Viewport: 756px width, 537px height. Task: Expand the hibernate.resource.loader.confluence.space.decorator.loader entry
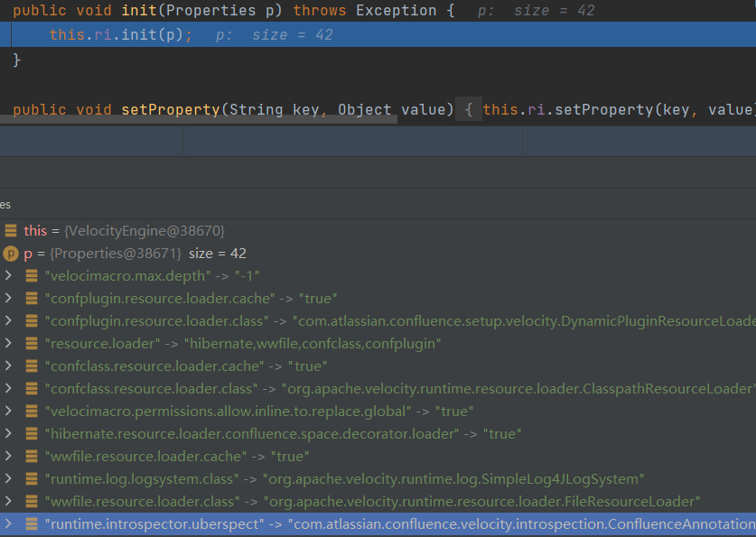click(8, 434)
